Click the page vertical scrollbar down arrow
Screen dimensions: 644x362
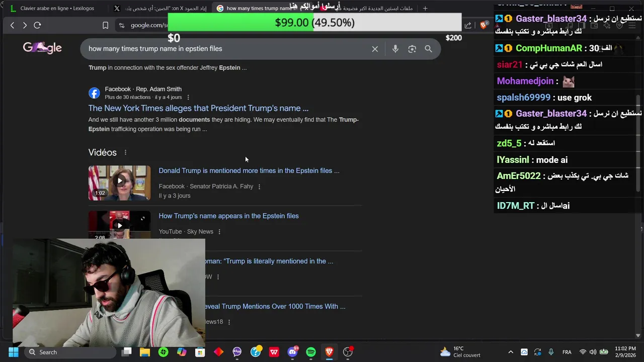(x=638, y=335)
